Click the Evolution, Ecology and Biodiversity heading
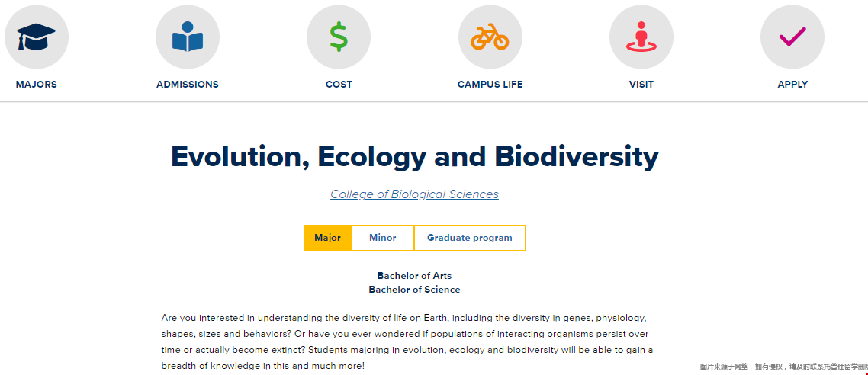The image size is (868, 375). [415, 156]
